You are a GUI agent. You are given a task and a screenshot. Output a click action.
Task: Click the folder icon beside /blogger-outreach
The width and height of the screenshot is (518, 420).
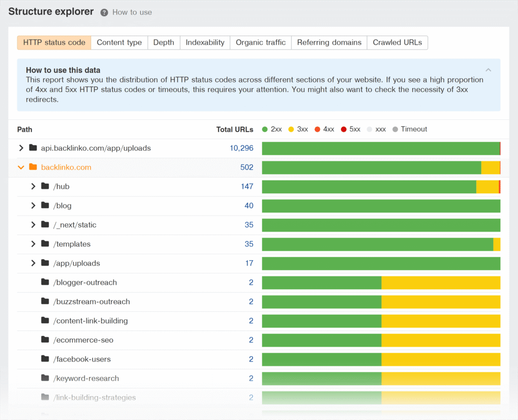point(46,282)
